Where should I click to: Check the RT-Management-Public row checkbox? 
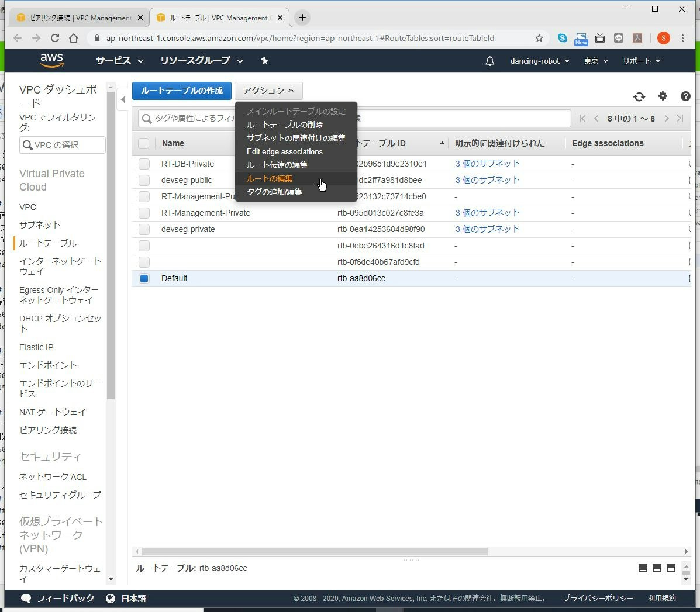[x=144, y=197]
